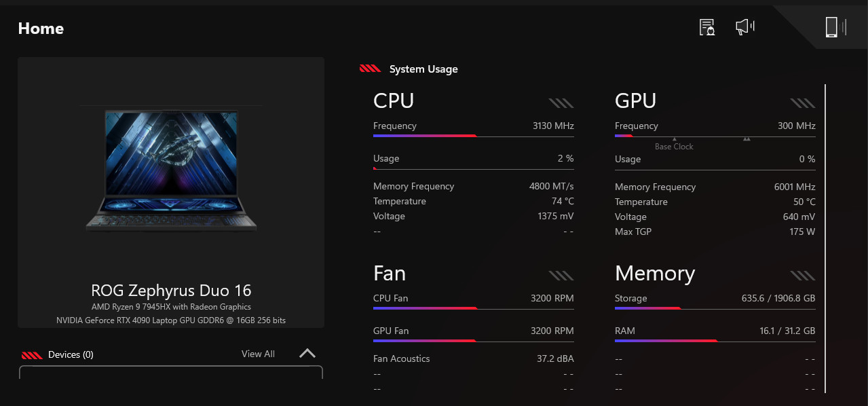The image size is (868, 406).
Task: Click the 4800 MT/s memory frequency value
Action: [552, 186]
